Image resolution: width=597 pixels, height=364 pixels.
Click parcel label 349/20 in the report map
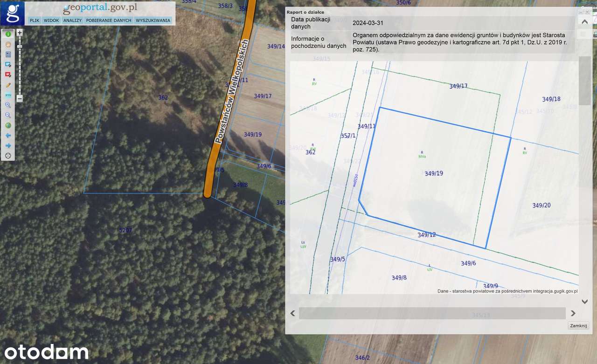pos(541,206)
